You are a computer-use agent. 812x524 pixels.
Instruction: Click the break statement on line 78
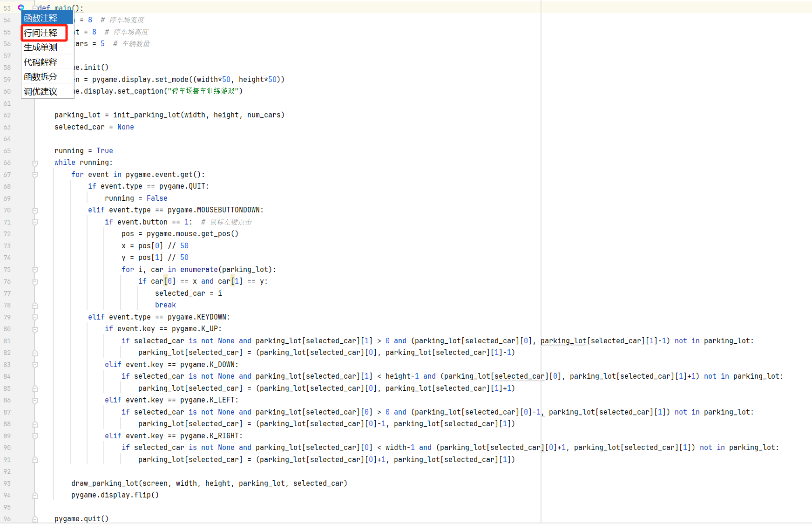point(165,305)
